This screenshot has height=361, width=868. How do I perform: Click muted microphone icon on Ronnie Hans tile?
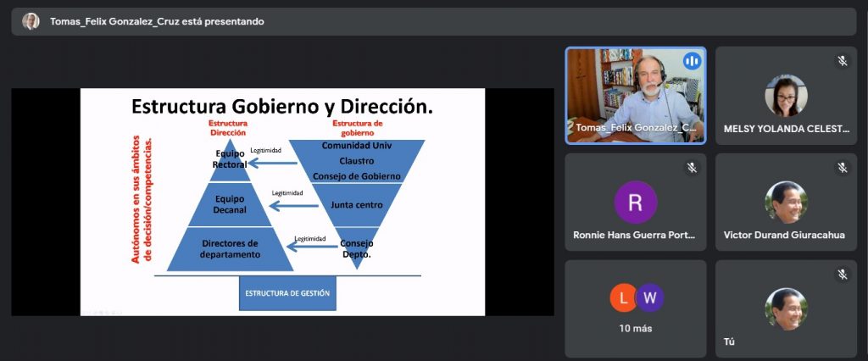coord(692,168)
